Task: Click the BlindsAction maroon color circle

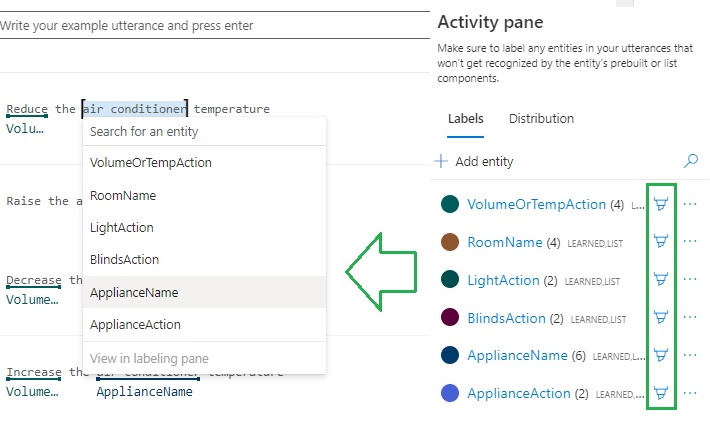Action: click(450, 318)
